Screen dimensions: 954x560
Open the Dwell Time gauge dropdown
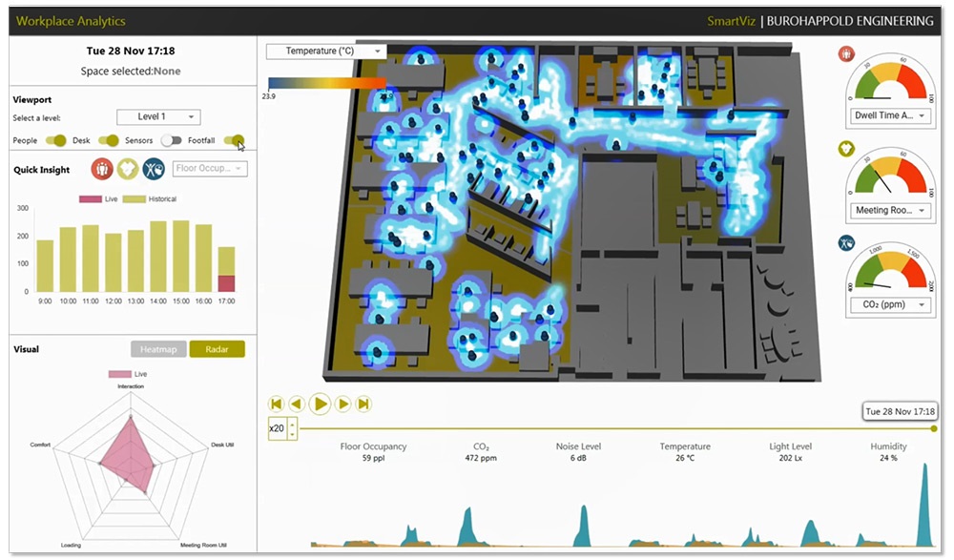(890, 115)
